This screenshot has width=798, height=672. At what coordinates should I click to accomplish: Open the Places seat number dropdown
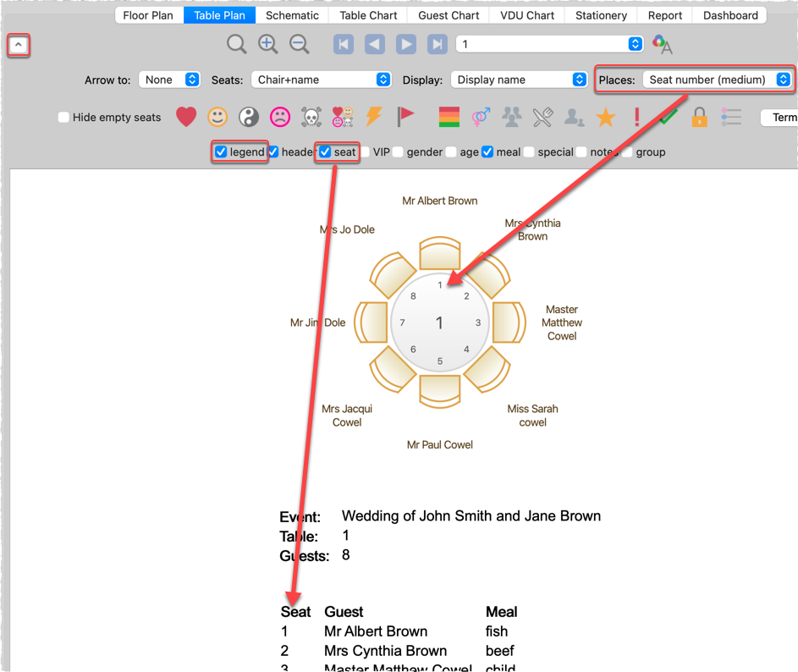pyautogui.click(x=718, y=80)
